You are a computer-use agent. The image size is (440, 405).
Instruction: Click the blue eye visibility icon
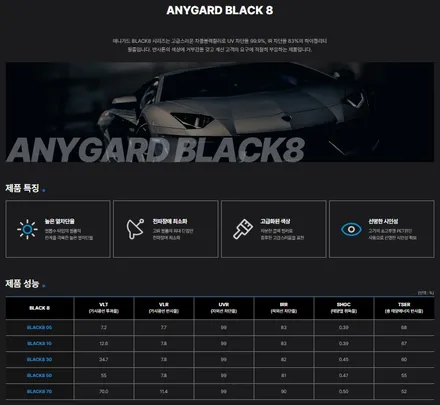(351, 229)
